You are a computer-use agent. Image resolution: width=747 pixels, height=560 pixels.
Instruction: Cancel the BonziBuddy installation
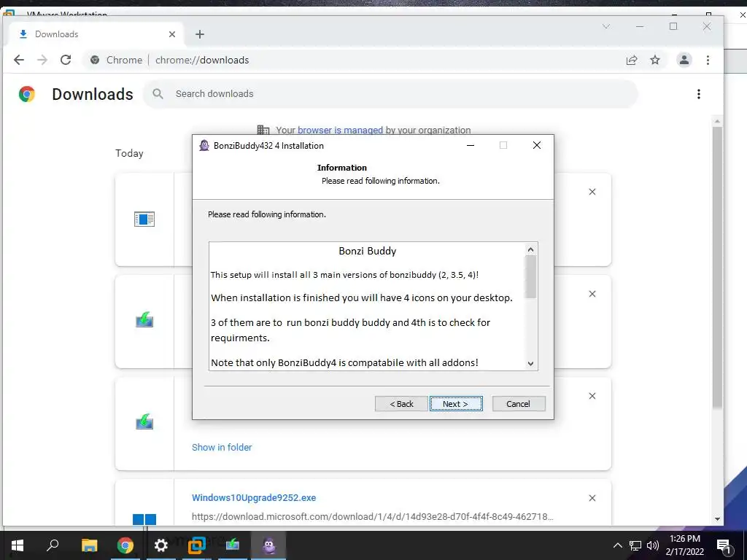[x=519, y=404]
